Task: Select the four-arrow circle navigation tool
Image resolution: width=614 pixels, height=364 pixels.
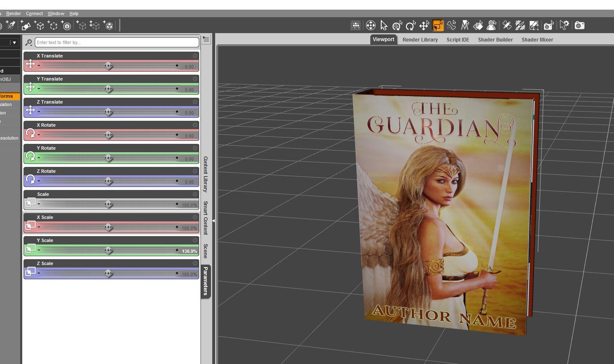Action: (x=370, y=26)
